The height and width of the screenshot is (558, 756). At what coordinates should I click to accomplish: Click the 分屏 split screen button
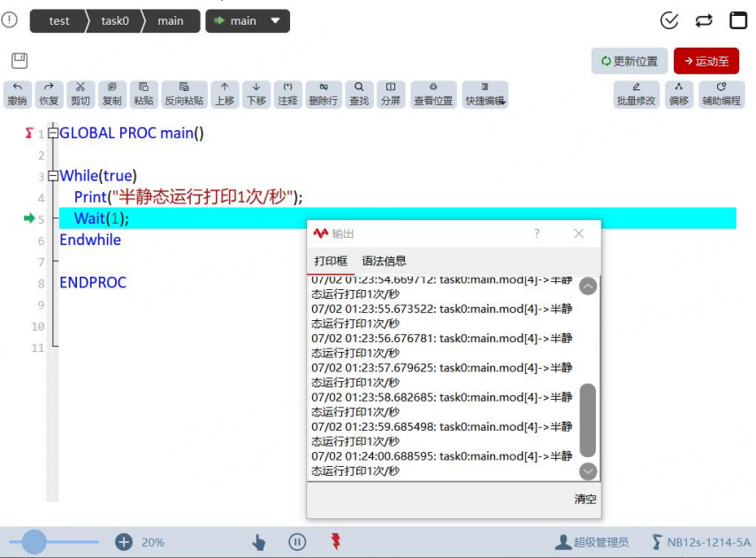[391, 94]
